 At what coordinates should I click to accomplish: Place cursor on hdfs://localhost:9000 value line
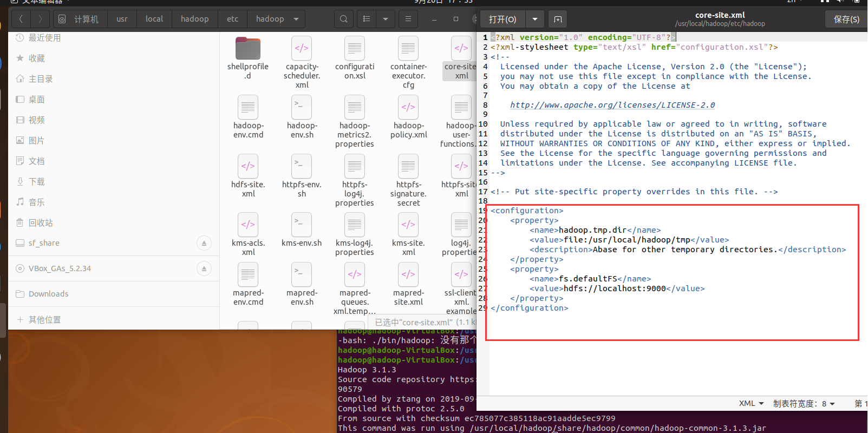pos(617,288)
